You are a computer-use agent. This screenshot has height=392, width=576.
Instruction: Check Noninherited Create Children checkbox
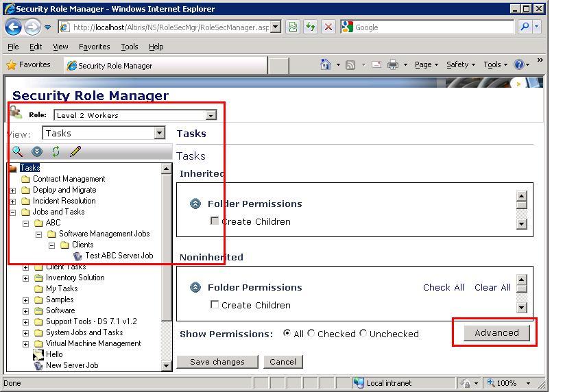click(x=215, y=305)
